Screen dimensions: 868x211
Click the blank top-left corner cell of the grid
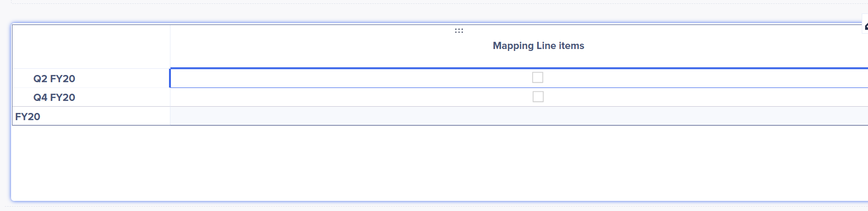point(91,47)
